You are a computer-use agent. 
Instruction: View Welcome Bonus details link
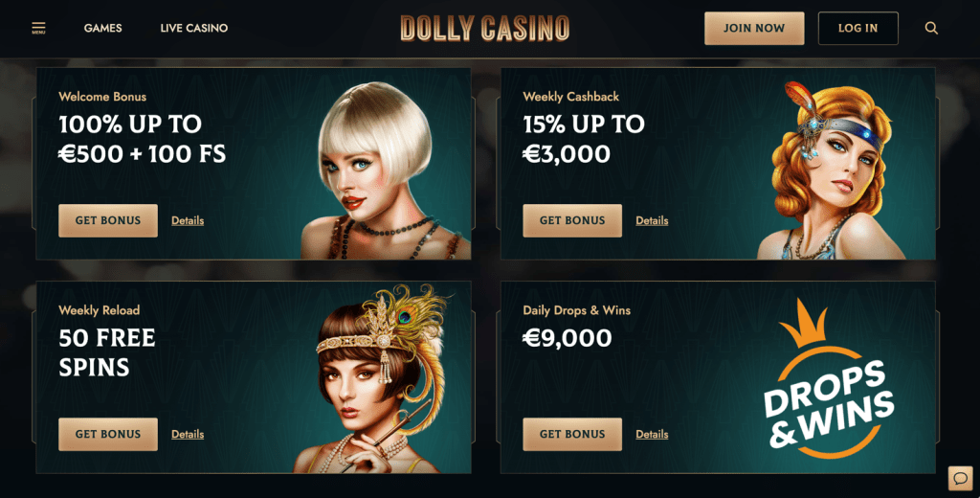(x=188, y=220)
